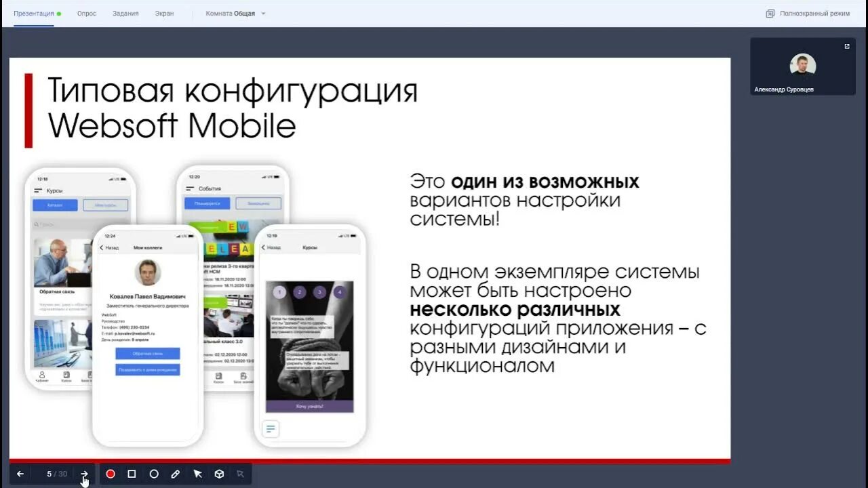Click the text один из возможных

coord(545,182)
